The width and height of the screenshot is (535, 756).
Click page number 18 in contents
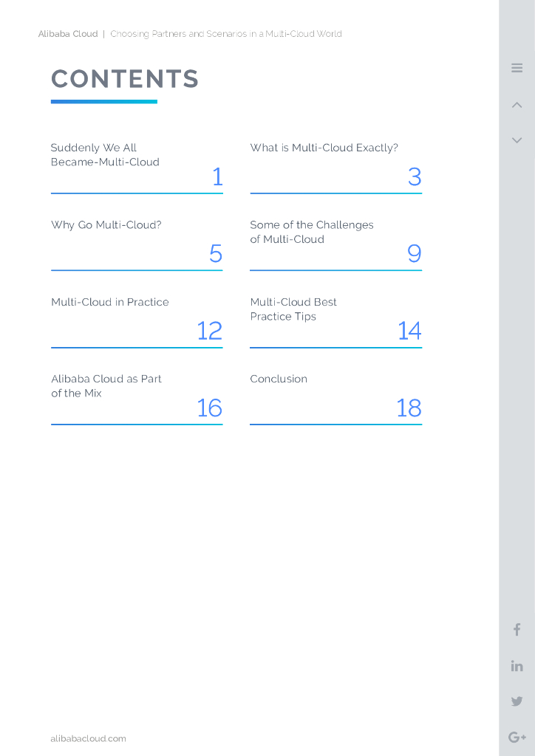pos(409,408)
